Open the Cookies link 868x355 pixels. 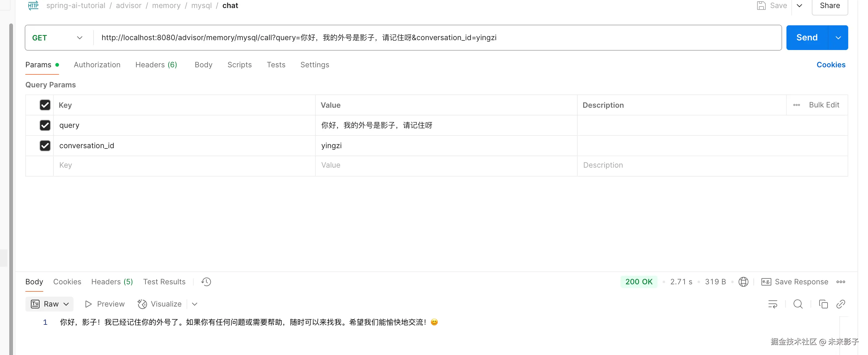click(831, 65)
